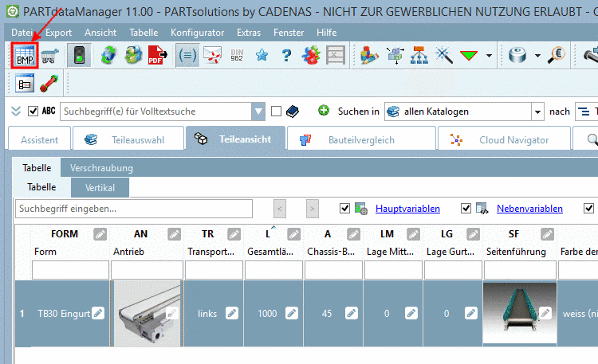Switch to the Vertikal sub-tab

(100, 187)
